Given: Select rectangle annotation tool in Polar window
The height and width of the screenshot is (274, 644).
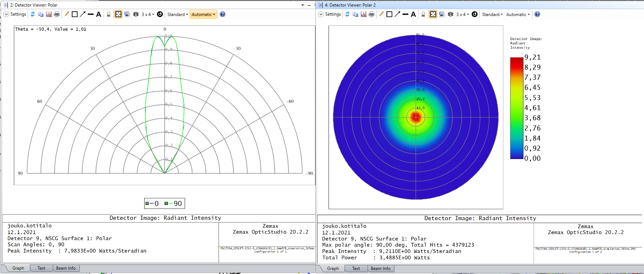Looking at the screenshot, I should tap(75, 14).
